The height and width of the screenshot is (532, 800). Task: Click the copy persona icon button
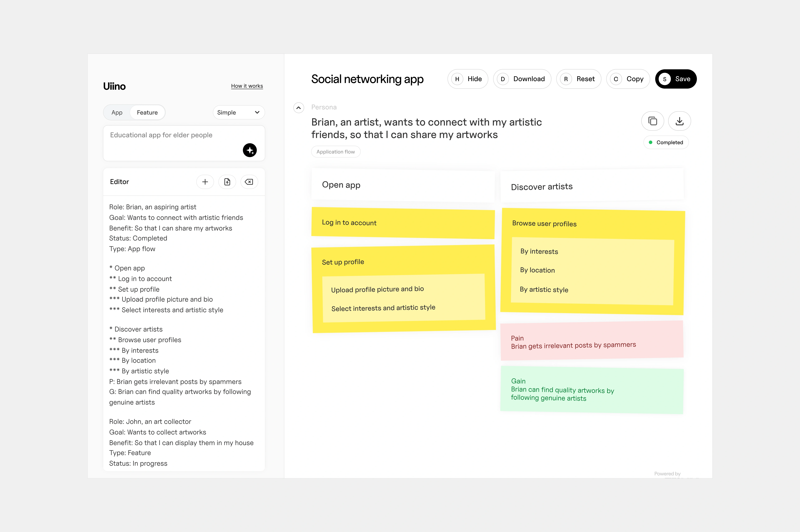(652, 121)
